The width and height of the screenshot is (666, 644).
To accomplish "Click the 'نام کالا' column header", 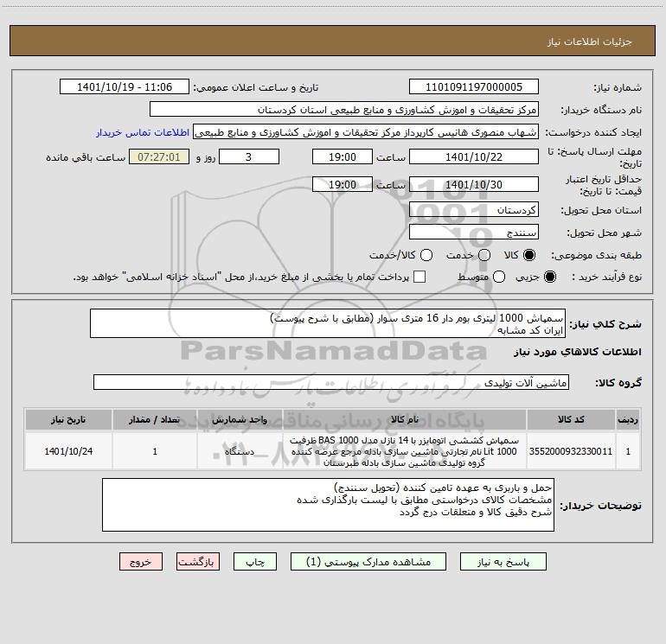I will tap(405, 419).
